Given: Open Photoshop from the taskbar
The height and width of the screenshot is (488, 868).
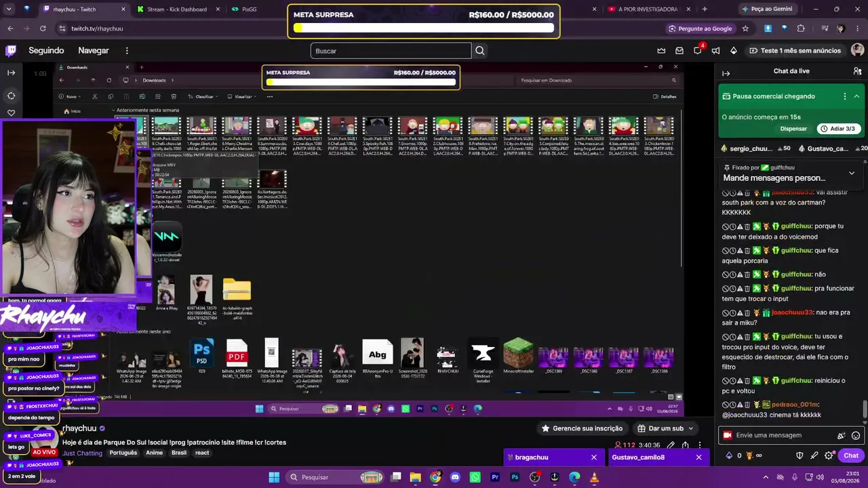Looking at the screenshot, I should click(515, 477).
